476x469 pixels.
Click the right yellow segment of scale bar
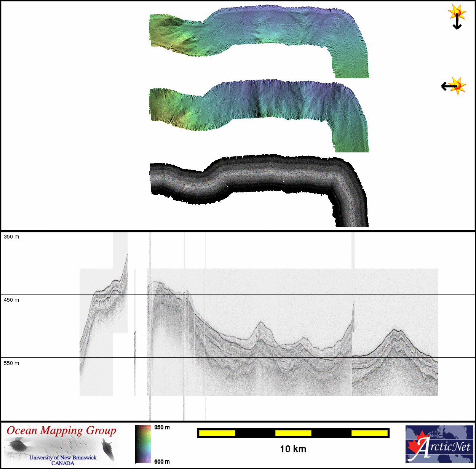(x=369, y=433)
